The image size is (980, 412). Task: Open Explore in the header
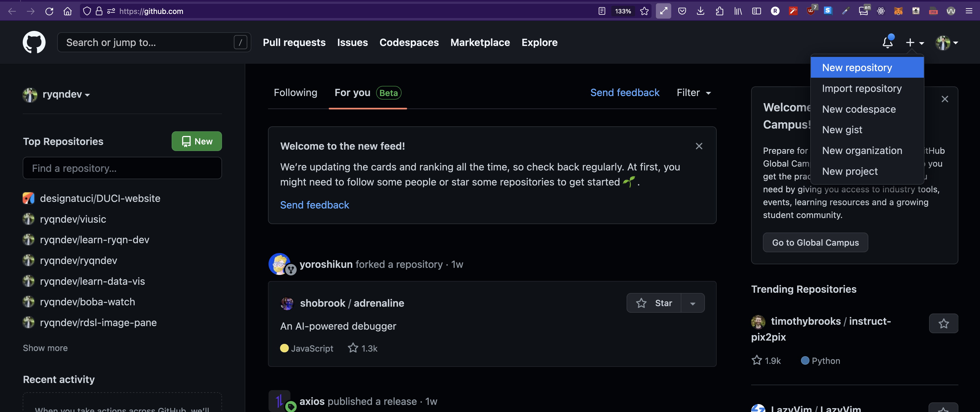[x=539, y=42]
